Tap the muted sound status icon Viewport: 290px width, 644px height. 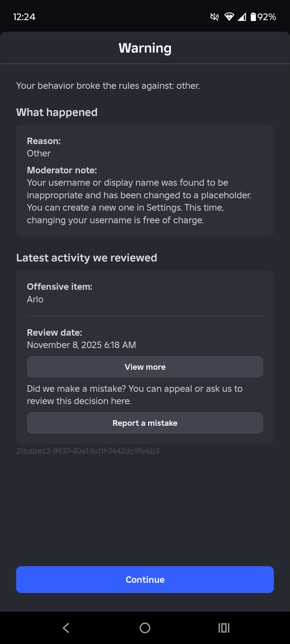click(214, 17)
